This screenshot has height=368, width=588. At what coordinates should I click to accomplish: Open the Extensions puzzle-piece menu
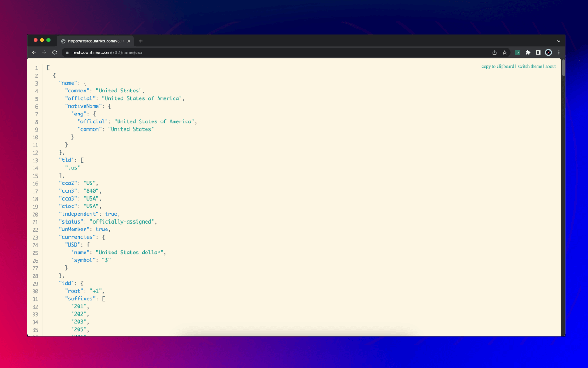[528, 52]
